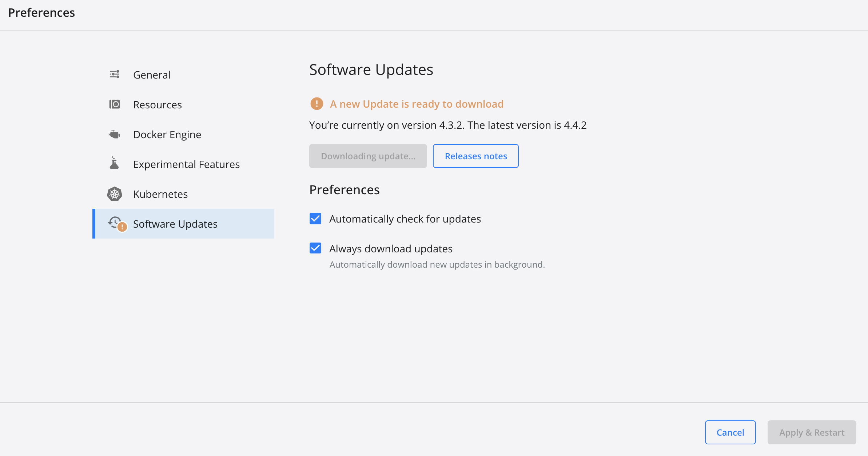Open Experimental Features settings
The width and height of the screenshot is (868, 456).
pyautogui.click(x=186, y=164)
